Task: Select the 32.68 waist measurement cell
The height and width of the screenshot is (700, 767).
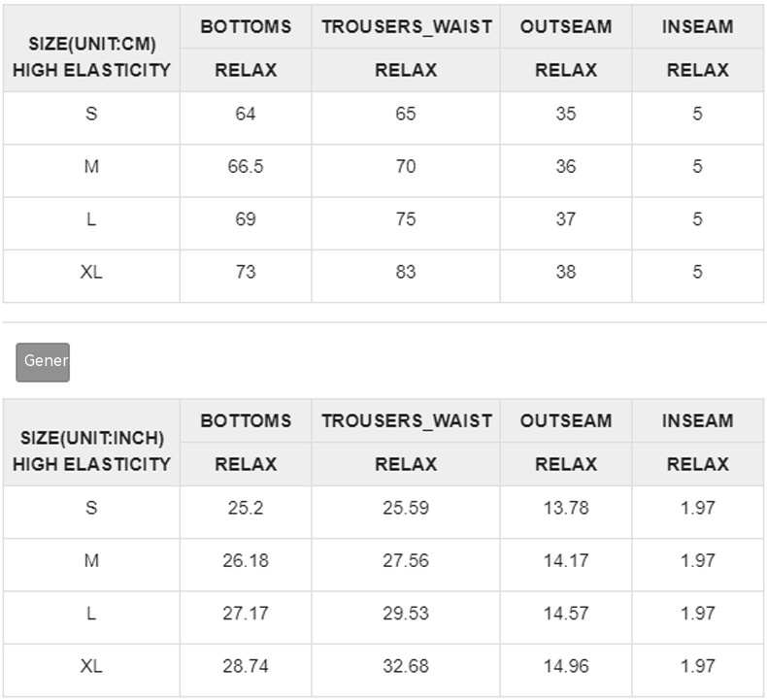Action: [406, 666]
